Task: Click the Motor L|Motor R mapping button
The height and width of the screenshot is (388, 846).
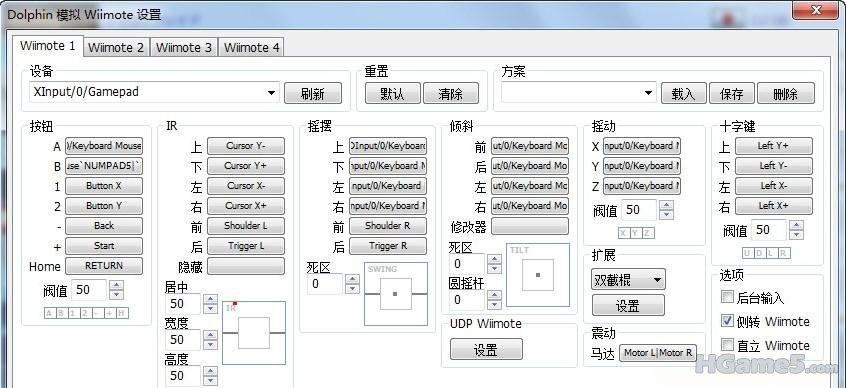Action: click(658, 353)
